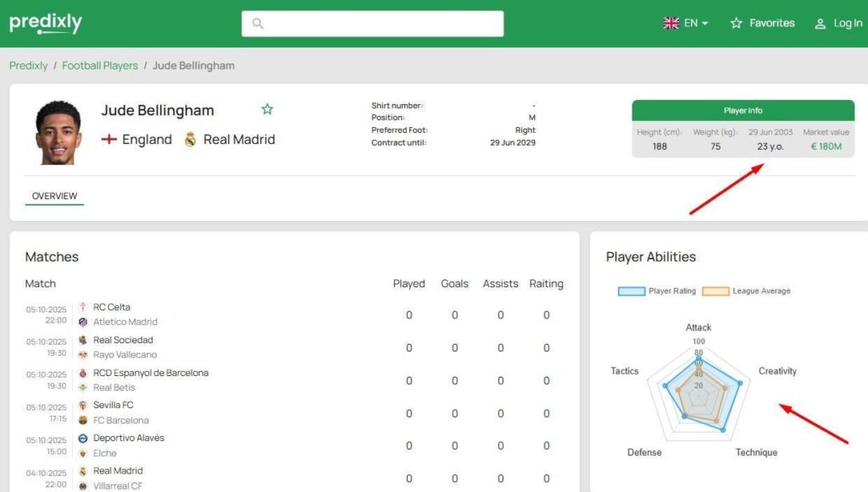868x492 pixels.
Task: Go to Football Players breadcrumb link
Action: point(100,65)
